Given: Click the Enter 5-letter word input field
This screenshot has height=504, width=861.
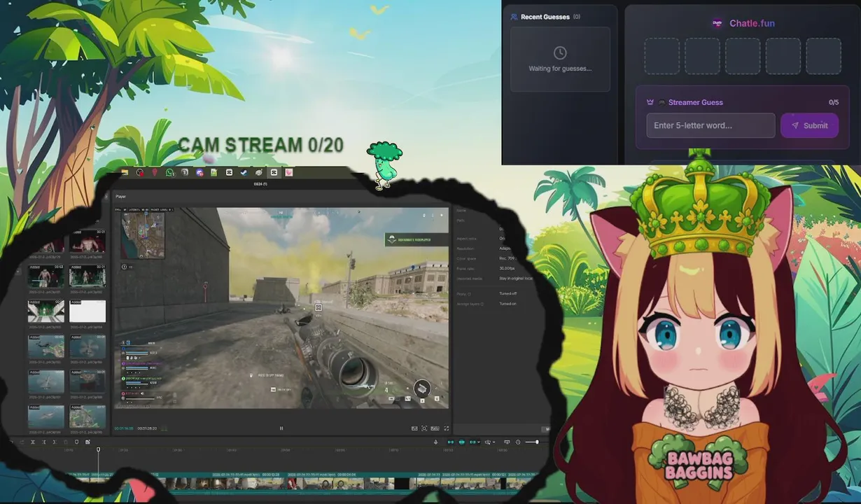Looking at the screenshot, I should click(710, 125).
